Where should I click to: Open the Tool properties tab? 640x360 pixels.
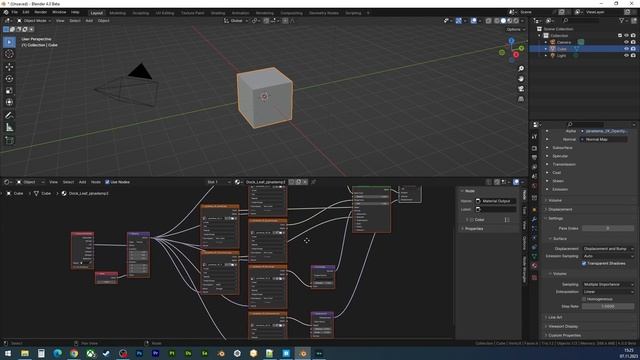point(534,137)
